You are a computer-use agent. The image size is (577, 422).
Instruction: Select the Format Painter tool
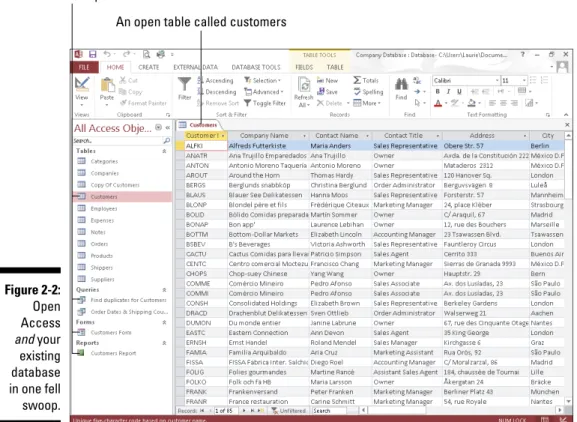click(x=144, y=103)
